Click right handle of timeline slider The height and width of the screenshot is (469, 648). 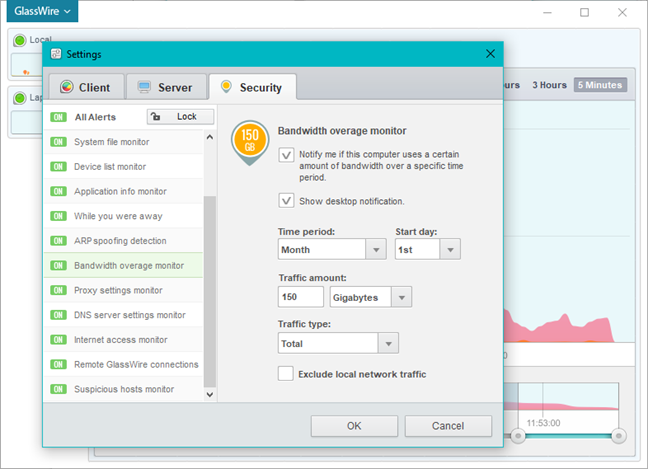pyautogui.click(x=618, y=436)
